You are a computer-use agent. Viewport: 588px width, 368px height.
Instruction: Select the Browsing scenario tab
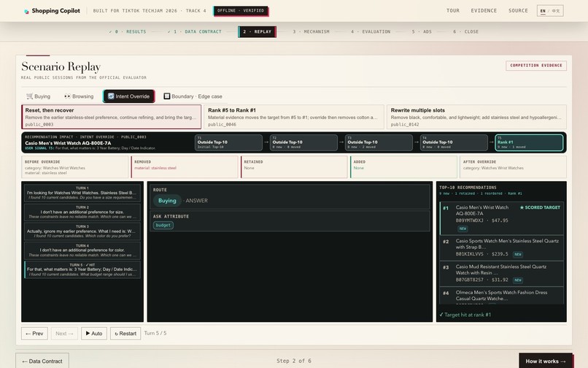[79, 96]
